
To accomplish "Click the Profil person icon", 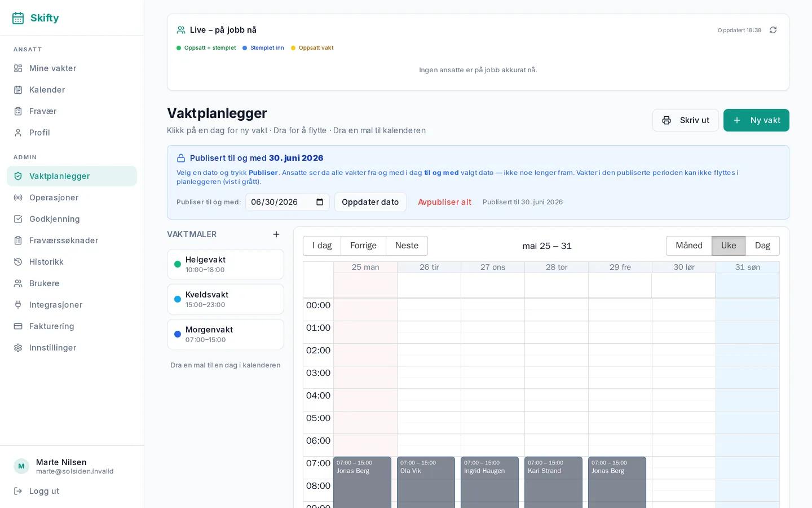I will coord(18,133).
